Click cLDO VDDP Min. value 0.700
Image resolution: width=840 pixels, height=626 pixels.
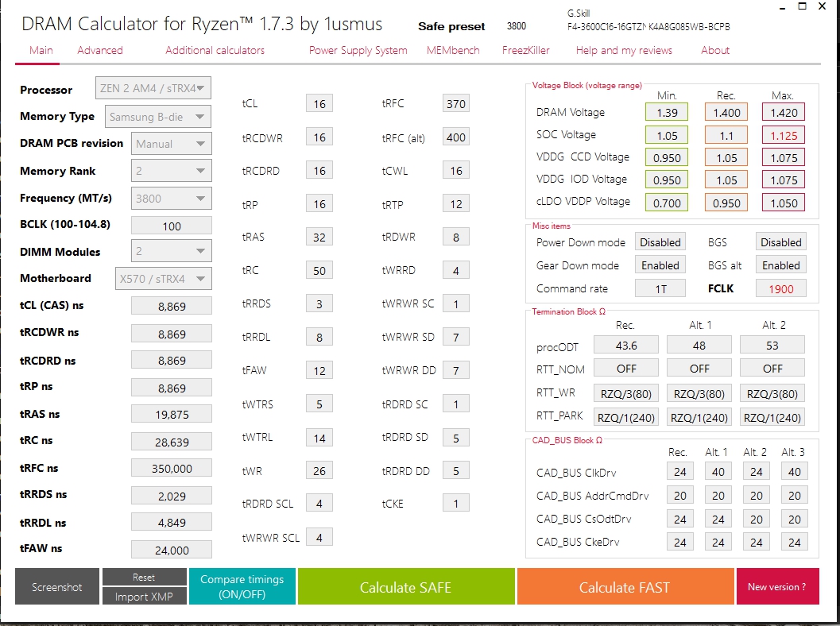667,203
